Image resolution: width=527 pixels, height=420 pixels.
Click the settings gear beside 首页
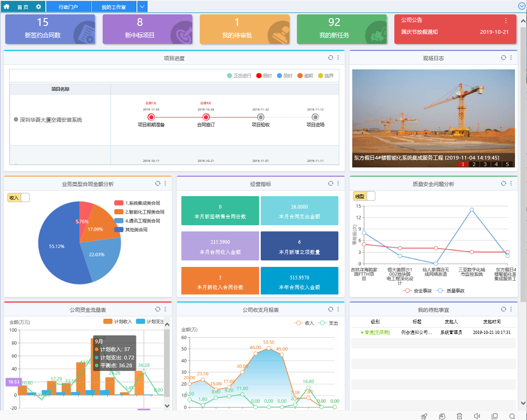click(x=38, y=7)
